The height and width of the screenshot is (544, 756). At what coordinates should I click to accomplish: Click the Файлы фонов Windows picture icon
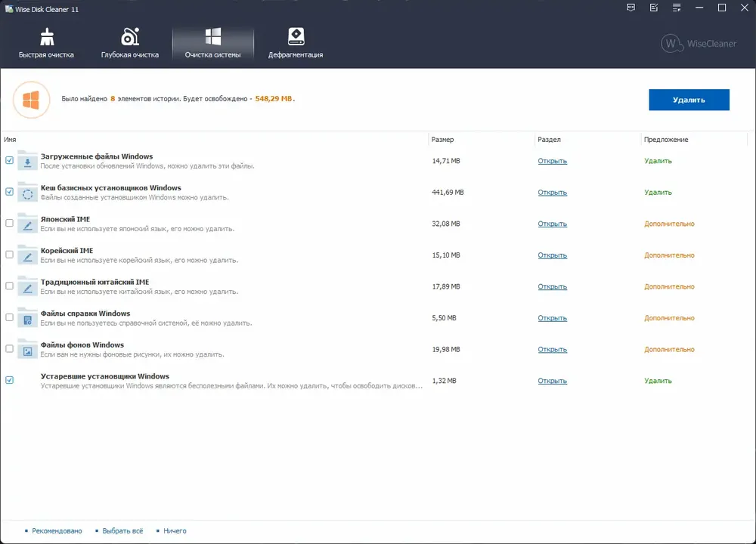coord(27,349)
